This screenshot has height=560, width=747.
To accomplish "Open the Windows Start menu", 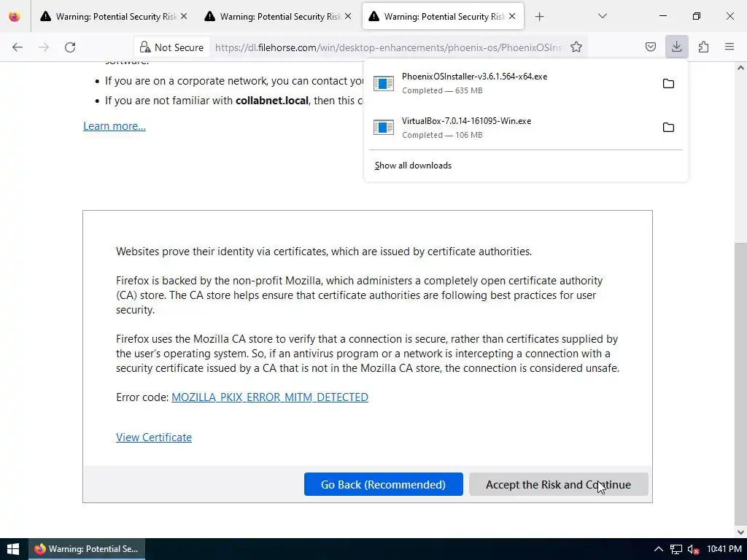I will (13, 549).
